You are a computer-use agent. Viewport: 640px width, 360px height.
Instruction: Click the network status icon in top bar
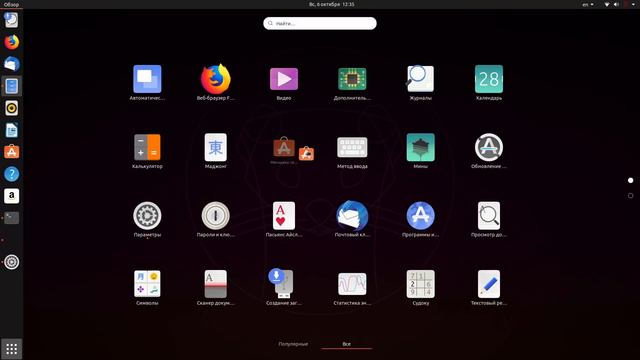(607, 4)
